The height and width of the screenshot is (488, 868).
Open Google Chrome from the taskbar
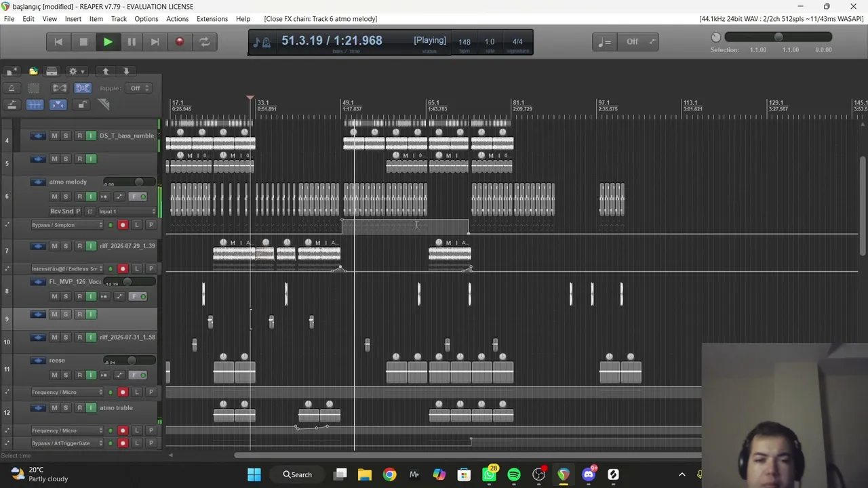click(x=389, y=474)
